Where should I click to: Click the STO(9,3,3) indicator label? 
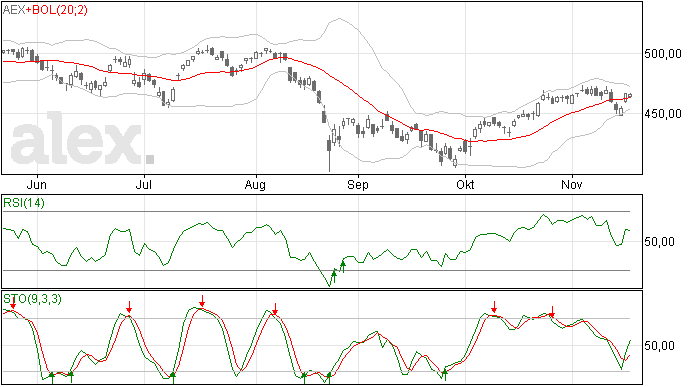(33, 299)
